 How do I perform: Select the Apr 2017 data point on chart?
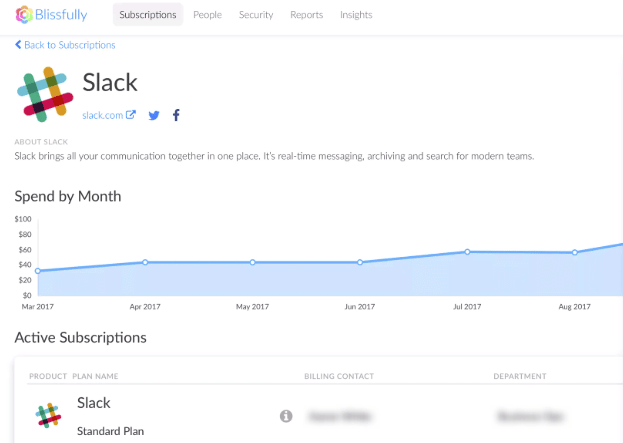(145, 262)
